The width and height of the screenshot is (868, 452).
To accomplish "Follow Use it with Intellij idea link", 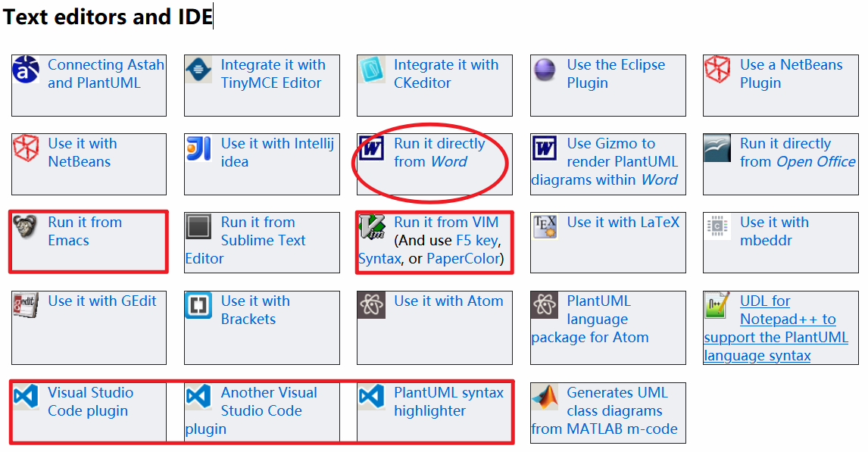I will (x=276, y=153).
